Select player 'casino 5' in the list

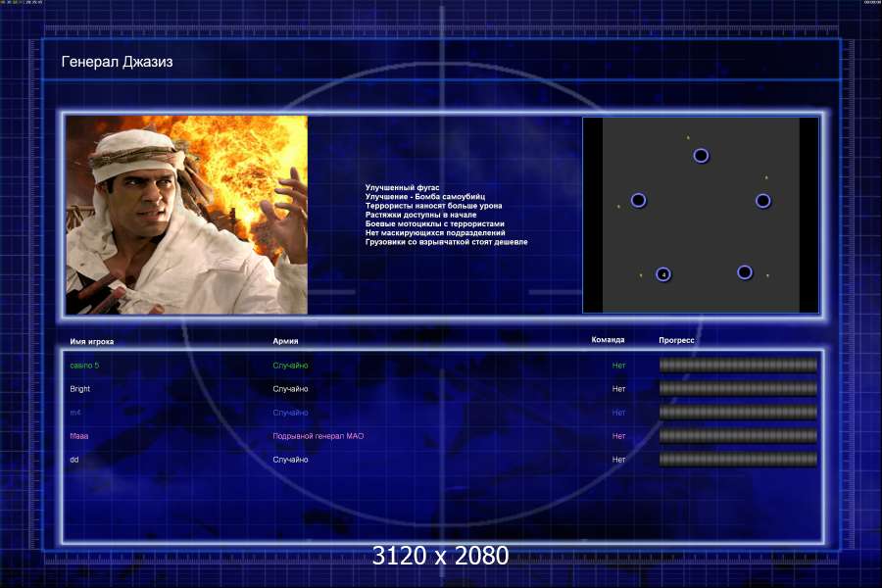84,366
